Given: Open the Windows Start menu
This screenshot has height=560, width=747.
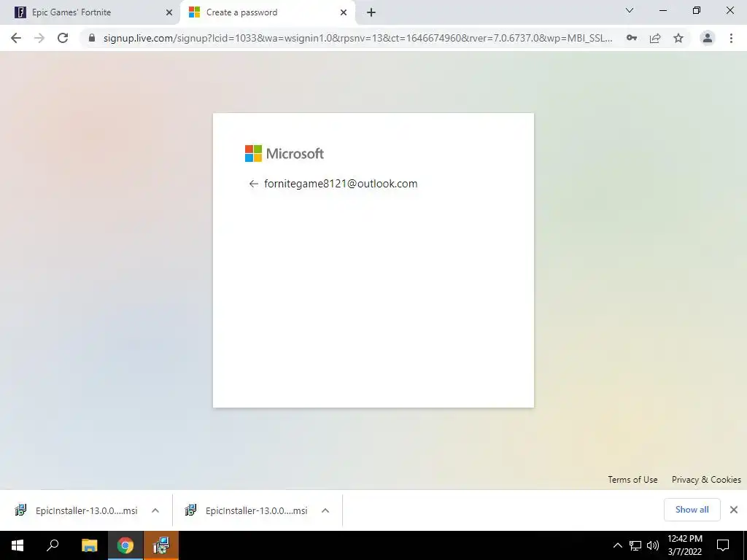Looking at the screenshot, I should point(18,545).
